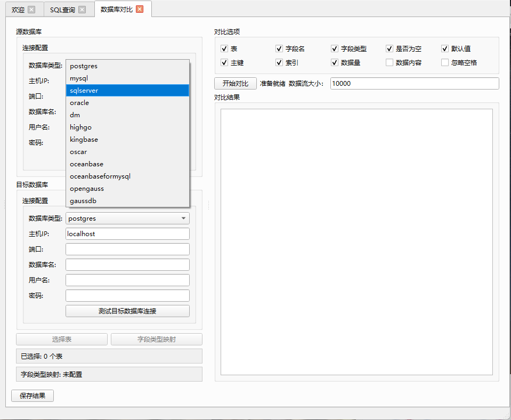
Task: Switch to the 欢迎 tab
Action: pyautogui.click(x=18, y=10)
